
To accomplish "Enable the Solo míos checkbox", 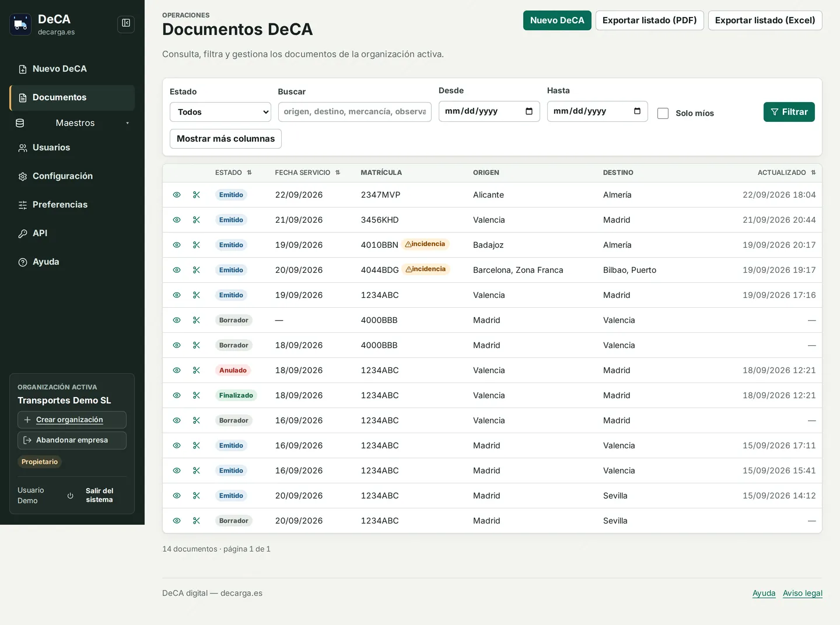I will click(663, 113).
